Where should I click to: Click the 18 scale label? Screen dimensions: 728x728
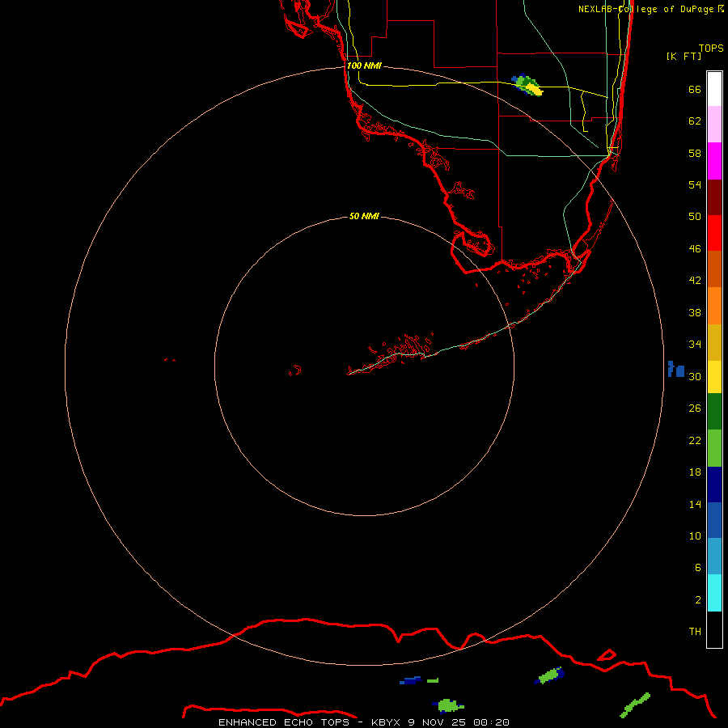click(695, 472)
